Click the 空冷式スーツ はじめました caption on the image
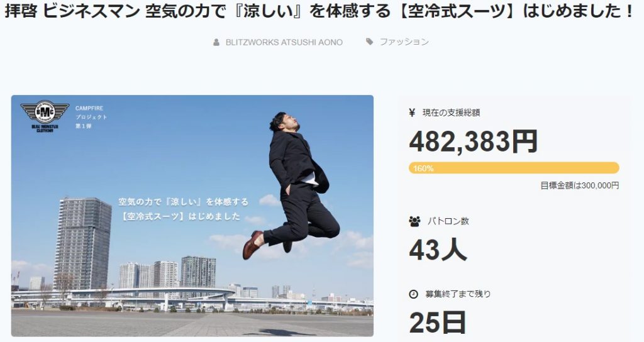644x342 pixels. click(184, 209)
